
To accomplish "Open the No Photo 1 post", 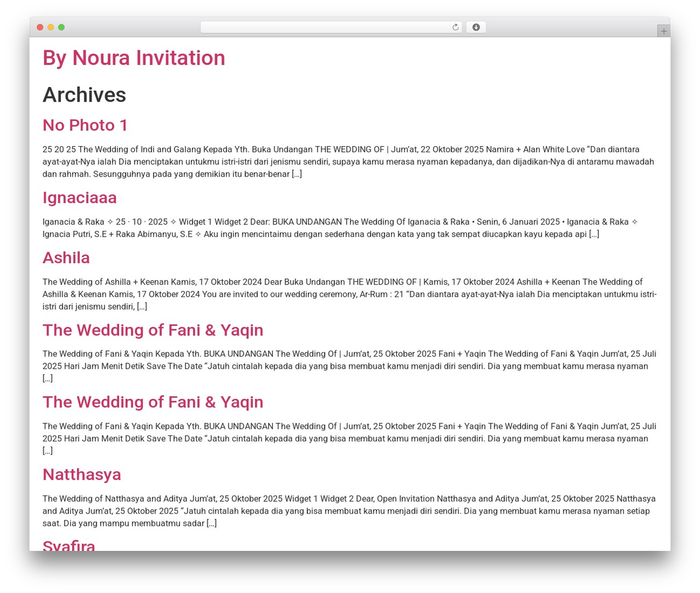I will tap(85, 125).
